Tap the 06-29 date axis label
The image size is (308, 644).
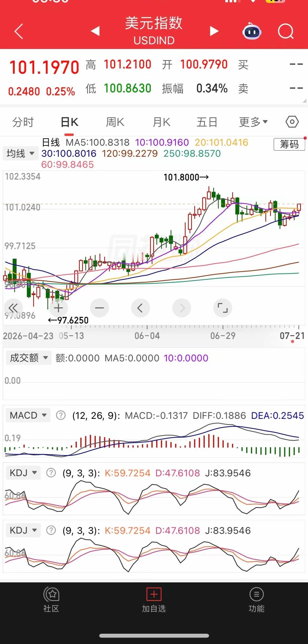click(223, 336)
